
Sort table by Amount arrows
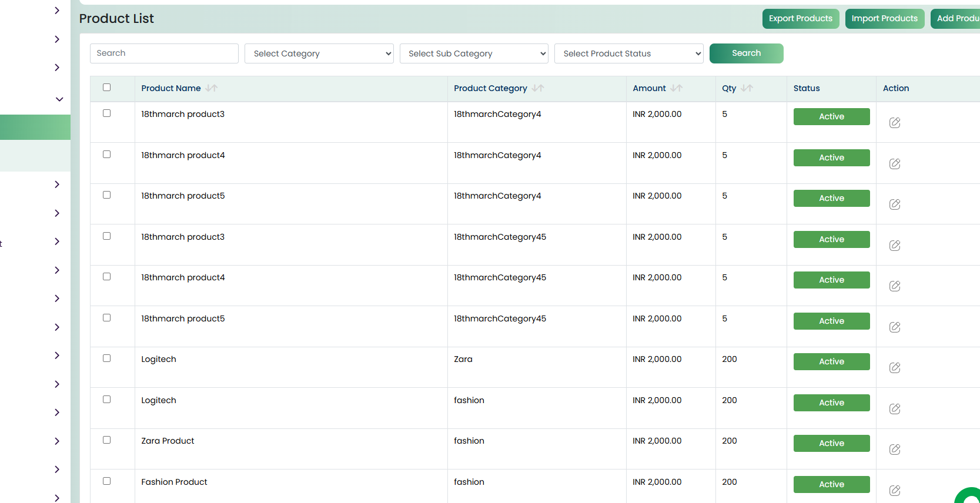click(x=677, y=88)
